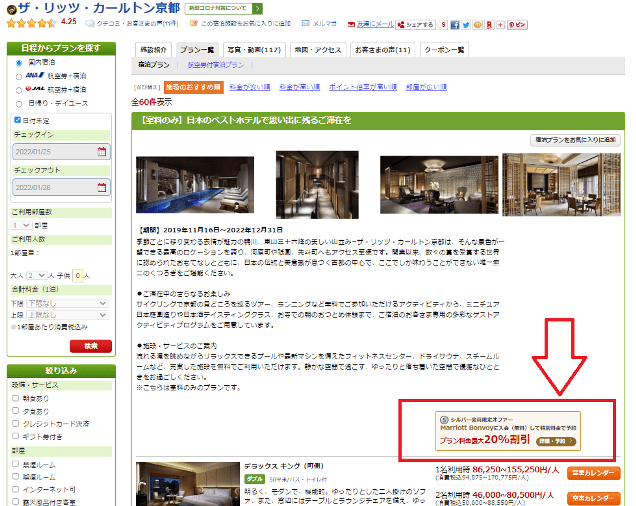Viewport: 636px width, 506px height.
Task: Click the reviews speech bubble icon
Action: (x=90, y=24)
